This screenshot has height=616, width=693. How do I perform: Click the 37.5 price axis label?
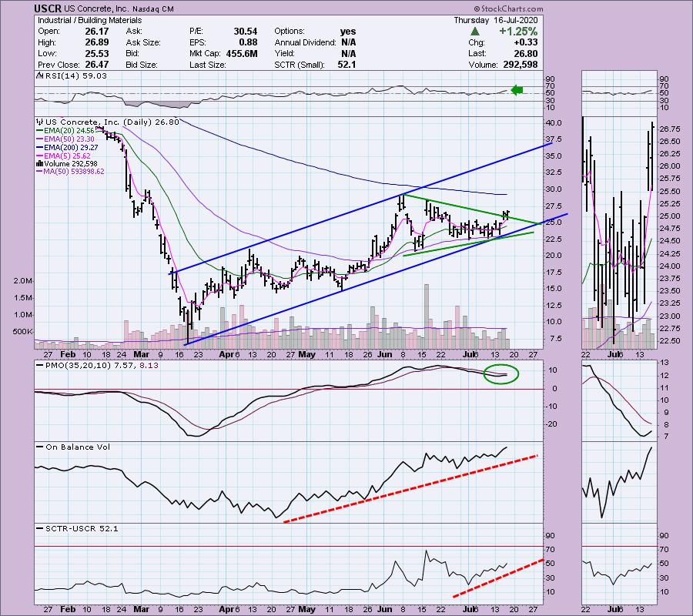pyautogui.click(x=553, y=139)
